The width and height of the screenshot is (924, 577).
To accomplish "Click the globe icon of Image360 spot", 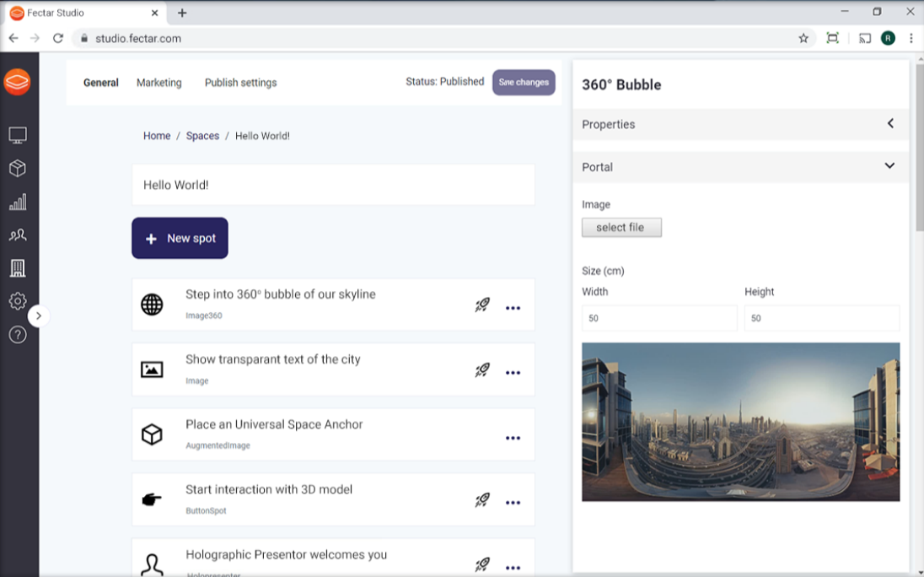I will point(152,305).
